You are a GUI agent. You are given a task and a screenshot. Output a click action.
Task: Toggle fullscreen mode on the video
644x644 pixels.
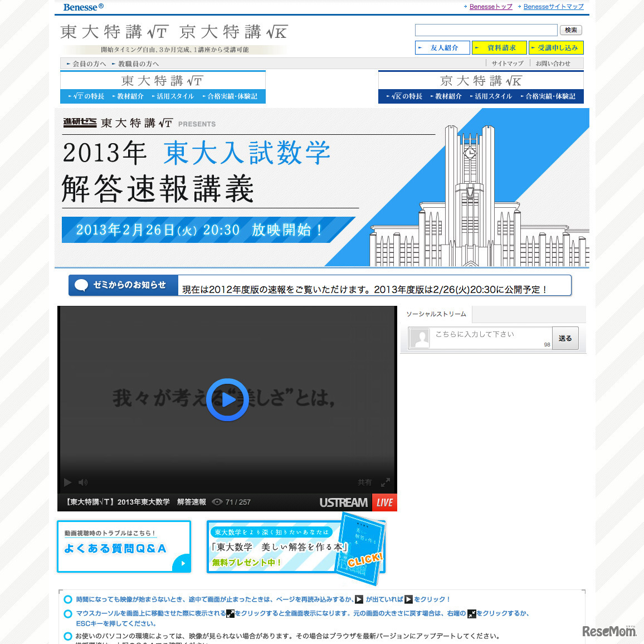pos(386,482)
